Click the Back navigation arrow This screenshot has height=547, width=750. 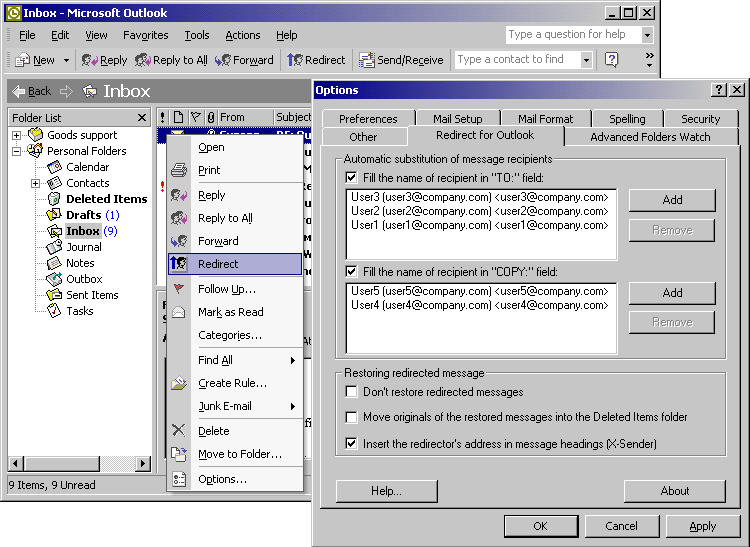coord(32,91)
